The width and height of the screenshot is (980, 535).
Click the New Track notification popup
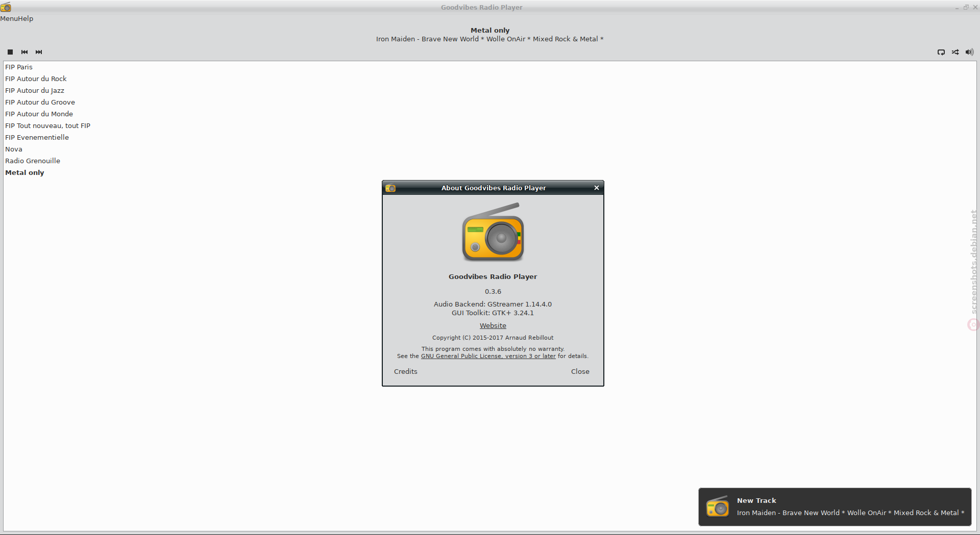tap(835, 507)
